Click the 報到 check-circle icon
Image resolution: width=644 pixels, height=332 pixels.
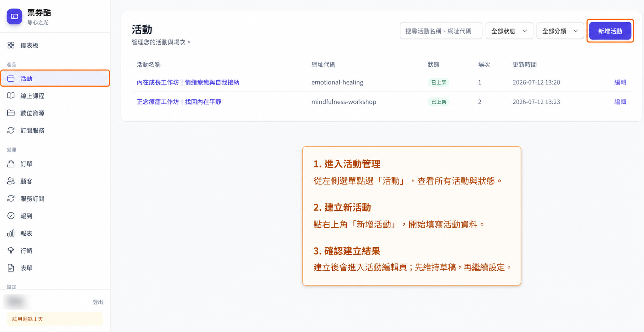point(11,216)
